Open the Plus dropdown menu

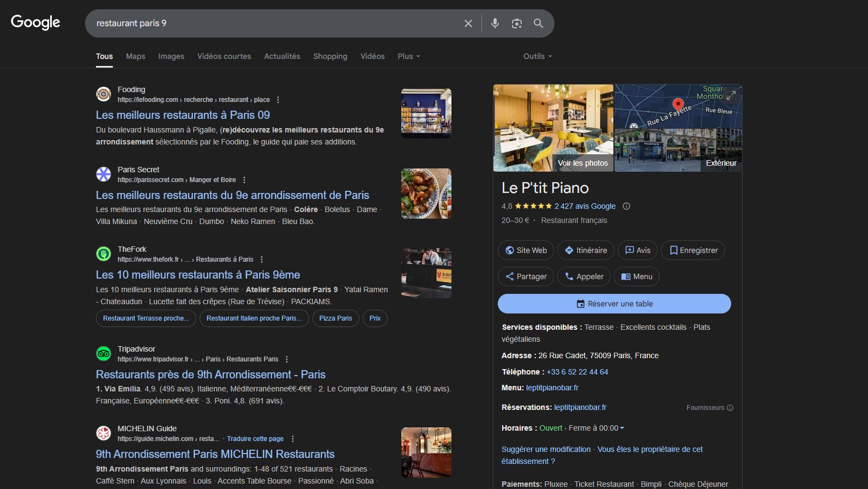pyautogui.click(x=409, y=56)
